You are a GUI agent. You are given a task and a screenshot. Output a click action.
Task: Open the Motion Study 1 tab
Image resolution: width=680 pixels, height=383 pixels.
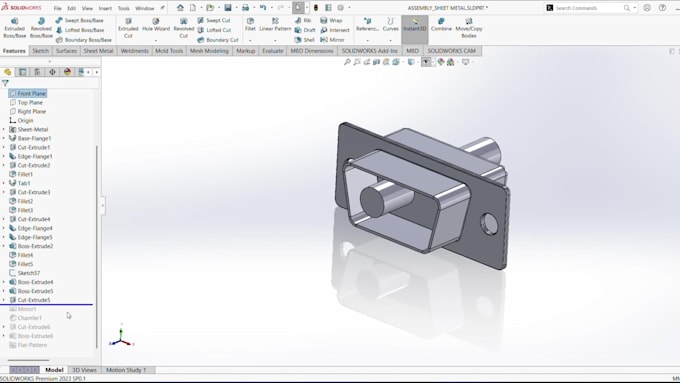[x=126, y=370]
